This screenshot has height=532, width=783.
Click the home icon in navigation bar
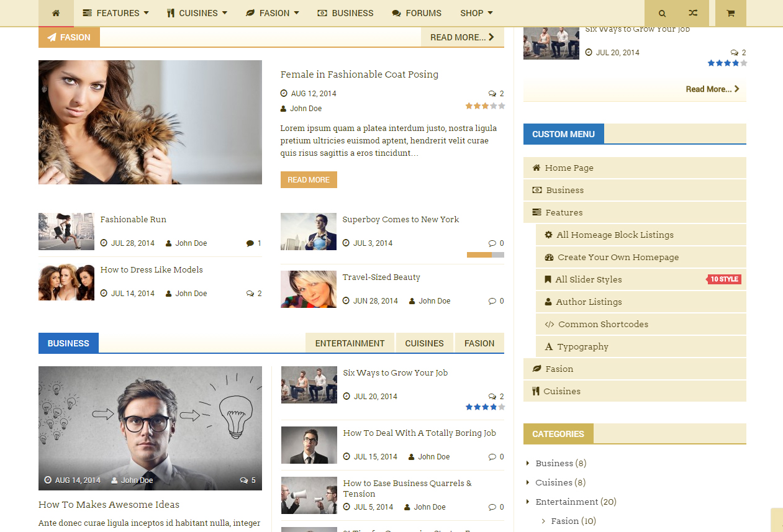(56, 13)
